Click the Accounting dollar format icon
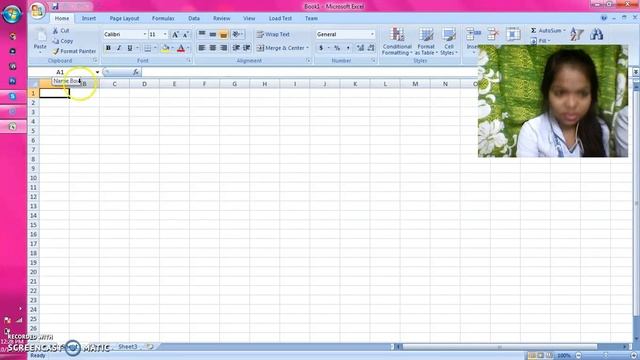The width and height of the screenshot is (640, 360). [321, 48]
